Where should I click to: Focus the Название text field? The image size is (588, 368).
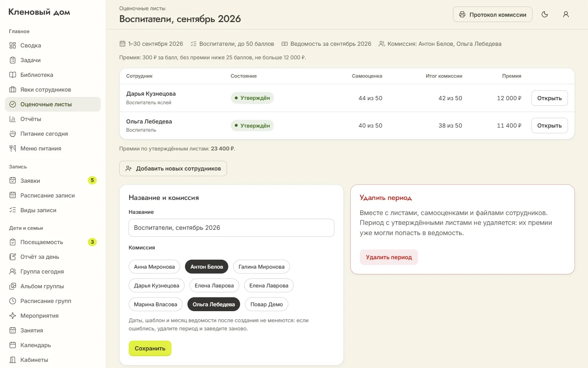pos(232,228)
